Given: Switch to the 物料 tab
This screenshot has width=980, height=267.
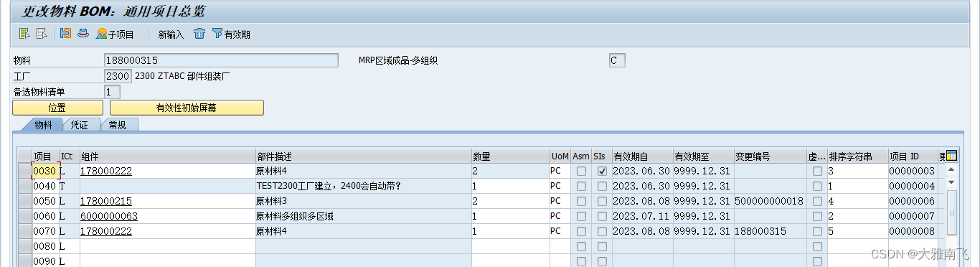Looking at the screenshot, I should (x=44, y=125).
